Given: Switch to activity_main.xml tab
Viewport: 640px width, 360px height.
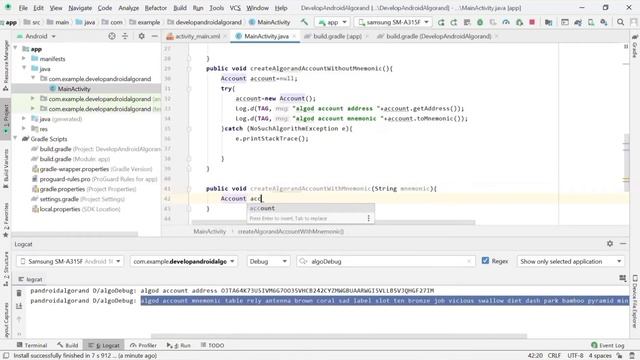Looking at the screenshot, I should coord(197,36).
